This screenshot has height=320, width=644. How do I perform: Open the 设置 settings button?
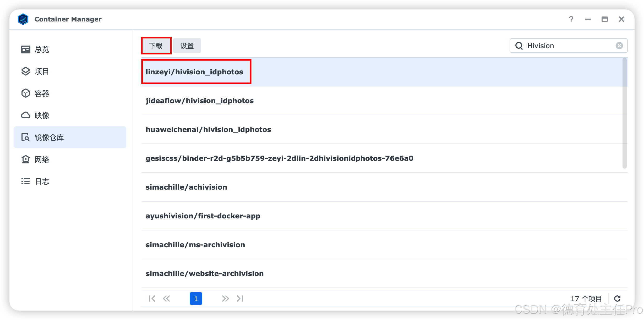click(187, 46)
